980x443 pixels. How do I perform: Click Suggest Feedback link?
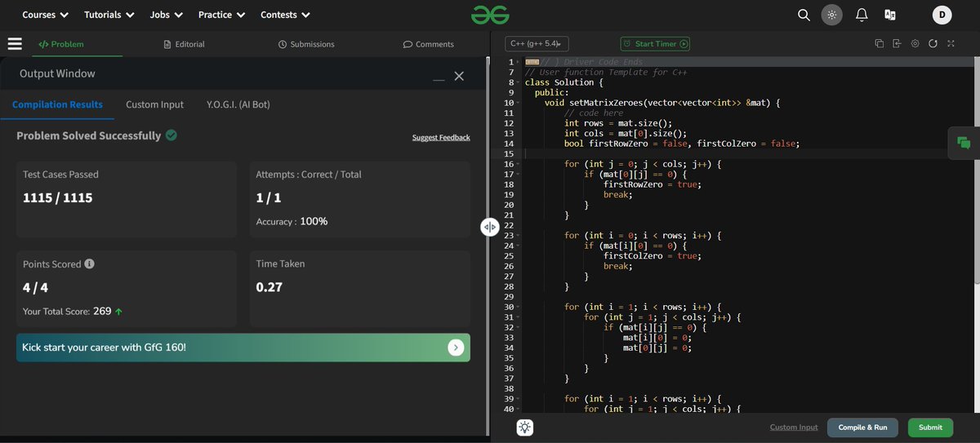[441, 137]
